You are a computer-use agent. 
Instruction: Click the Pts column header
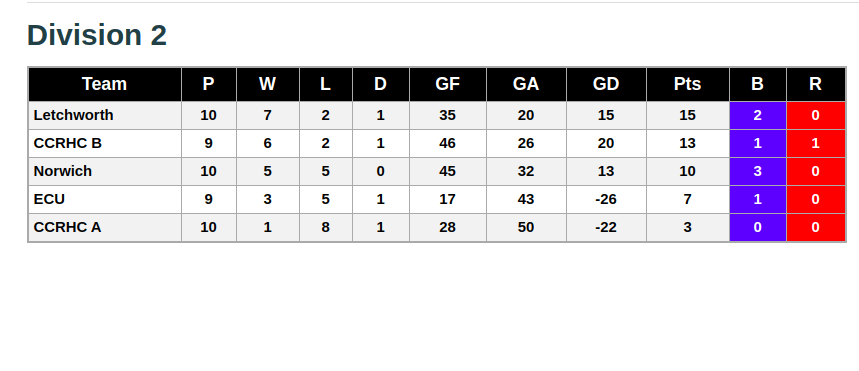(x=688, y=84)
